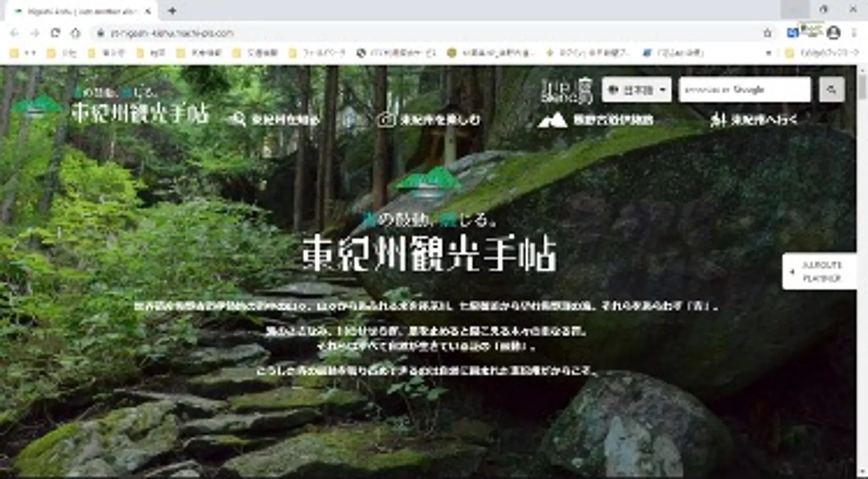This screenshot has height=479, width=868.
Task: Open the 日本語 language dropdown
Action: pyautogui.click(x=637, y=90)
